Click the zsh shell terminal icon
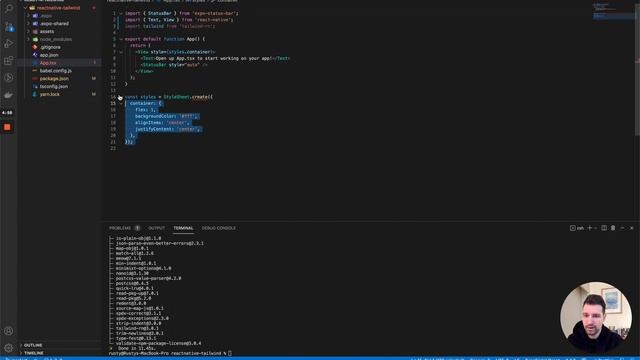This screenshot has width=640, height=360. 577,228
